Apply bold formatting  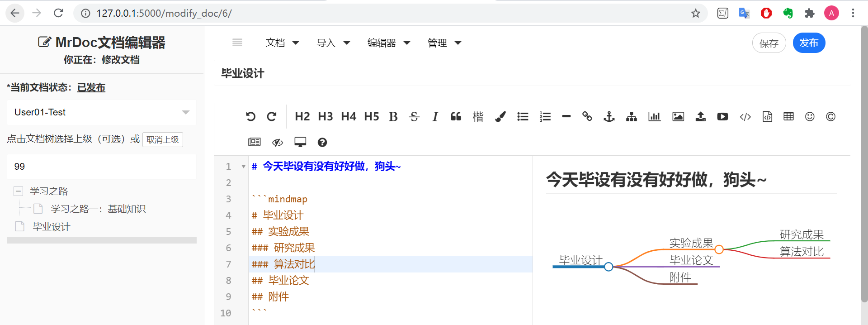pyautogui.click(x=393, y=116)
